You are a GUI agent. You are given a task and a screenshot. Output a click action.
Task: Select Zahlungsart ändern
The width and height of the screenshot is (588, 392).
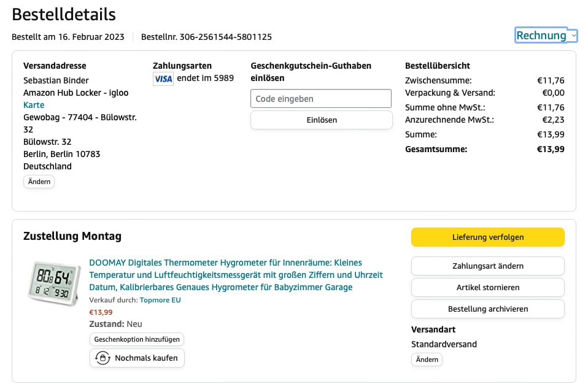(487, 266)
